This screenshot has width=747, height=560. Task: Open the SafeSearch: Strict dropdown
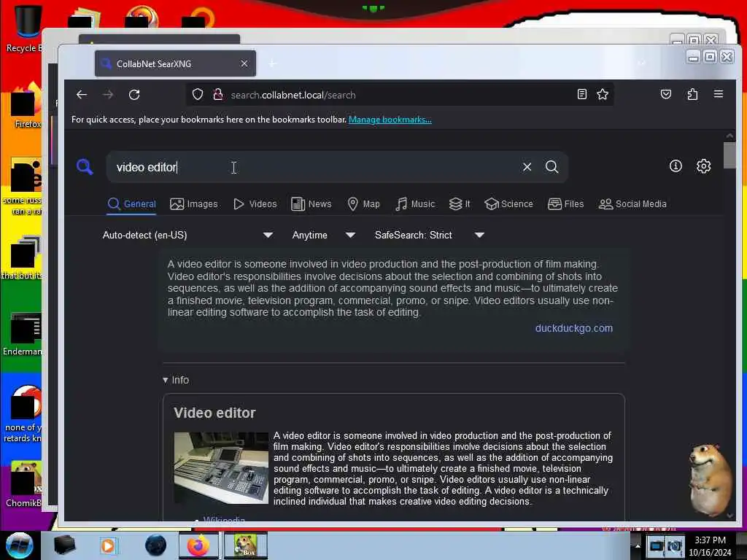(x=429, y=235)
